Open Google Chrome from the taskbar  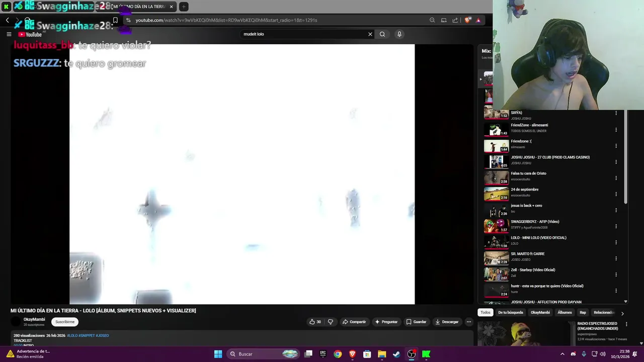click(x=338, y=354)
